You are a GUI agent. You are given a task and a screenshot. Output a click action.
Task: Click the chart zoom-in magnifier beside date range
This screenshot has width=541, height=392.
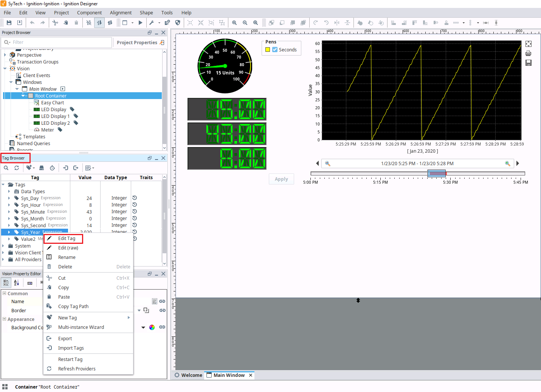(507, 164)
